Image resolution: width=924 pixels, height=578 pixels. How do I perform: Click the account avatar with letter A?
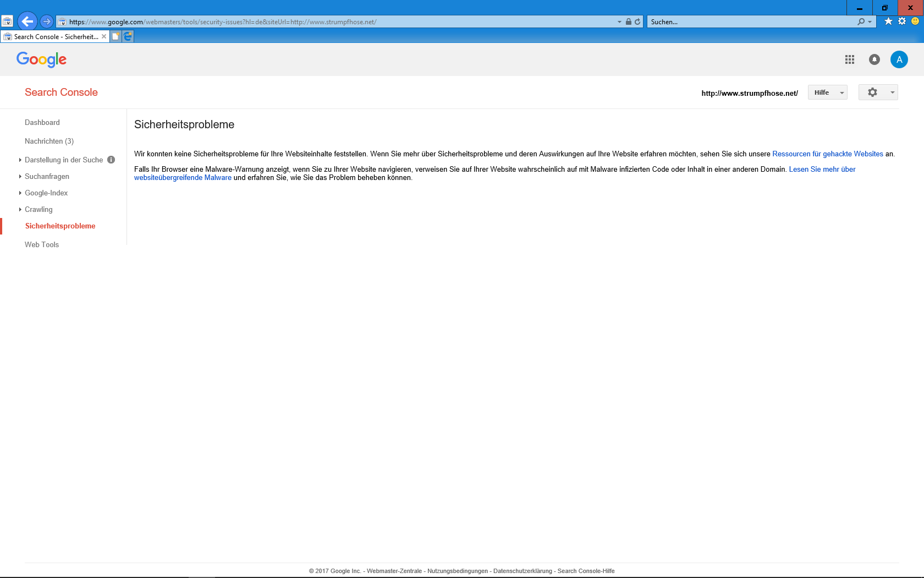(x=899, y=59)
